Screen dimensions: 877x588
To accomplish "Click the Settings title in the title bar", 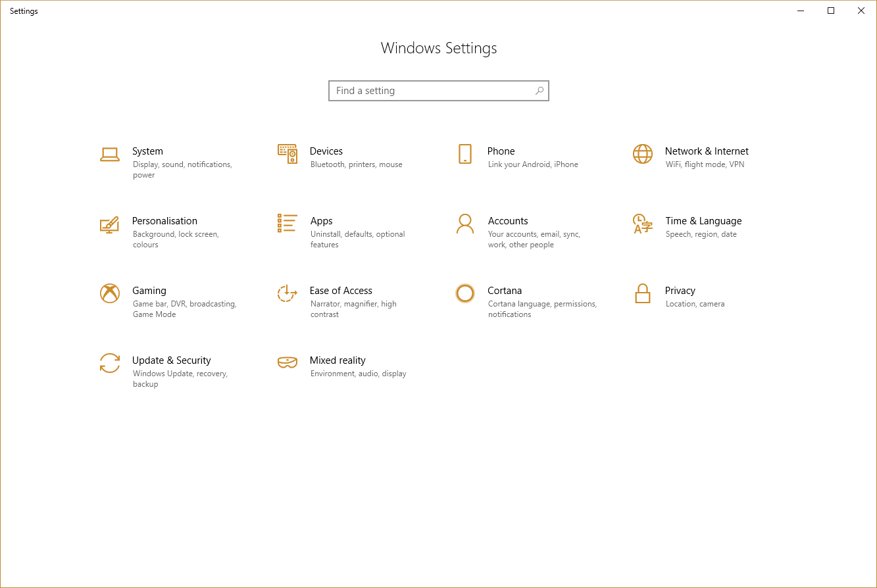I will click(24, 11).
